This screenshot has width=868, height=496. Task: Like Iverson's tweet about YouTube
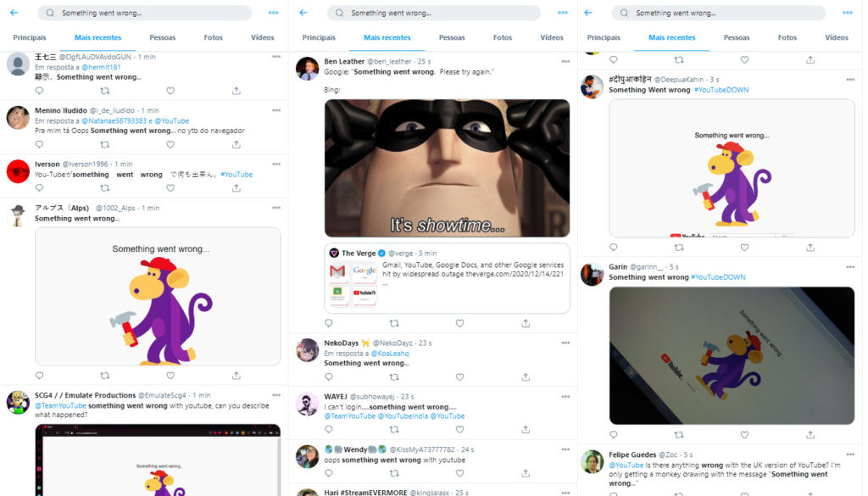tap(170, 188)
